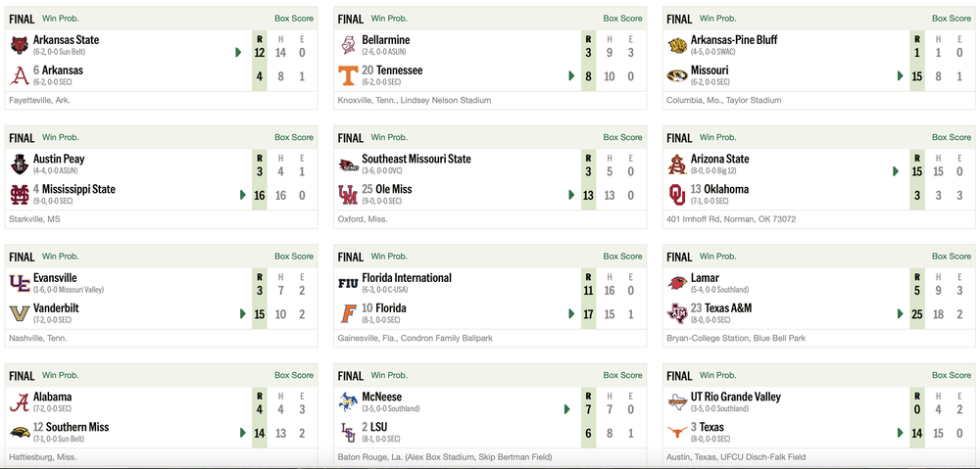Click the Tennessee orange T logo
The image size is (980, 469).
pos(348,75)
